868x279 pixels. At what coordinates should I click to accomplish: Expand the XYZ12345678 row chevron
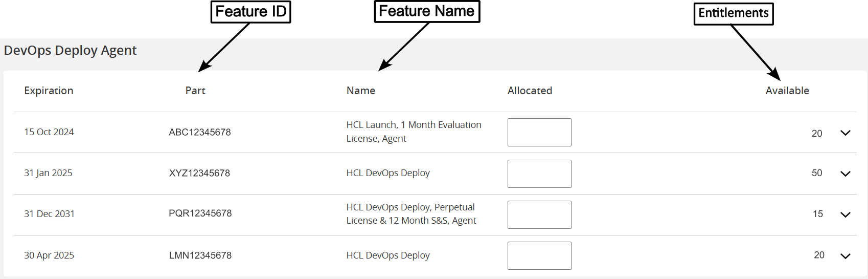845,174
